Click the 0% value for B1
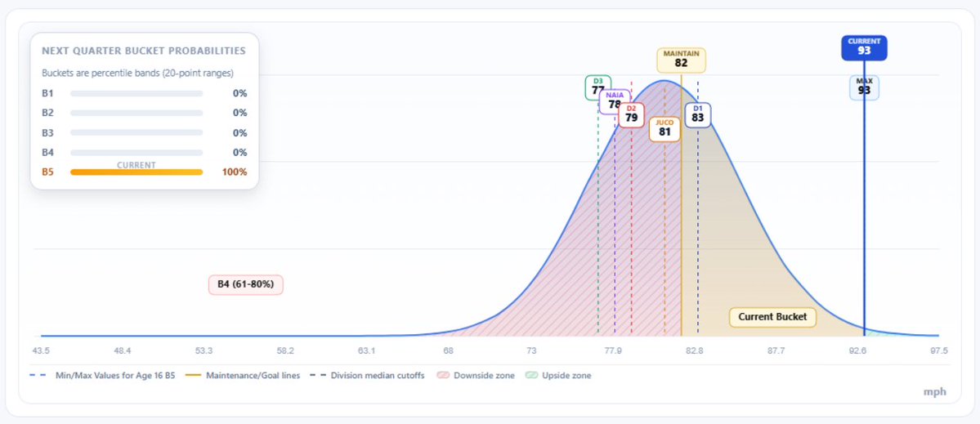 coord(239,94)
